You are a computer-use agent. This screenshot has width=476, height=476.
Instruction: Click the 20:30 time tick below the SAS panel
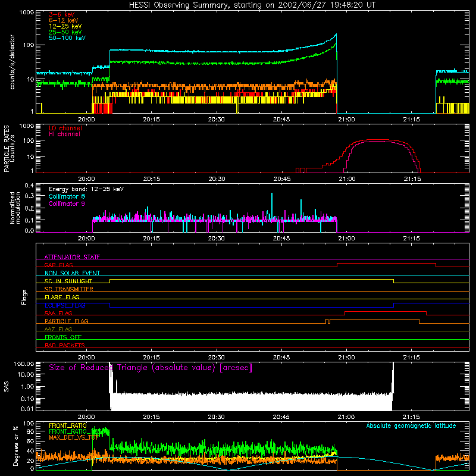[x=216, y=417]
